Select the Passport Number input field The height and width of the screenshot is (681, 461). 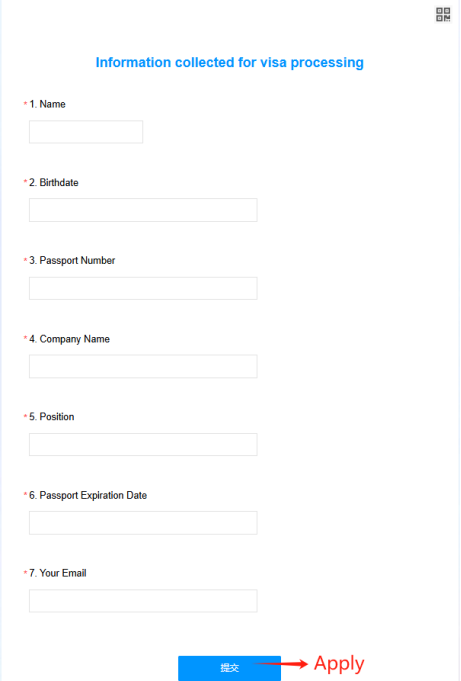coord(143,288)
